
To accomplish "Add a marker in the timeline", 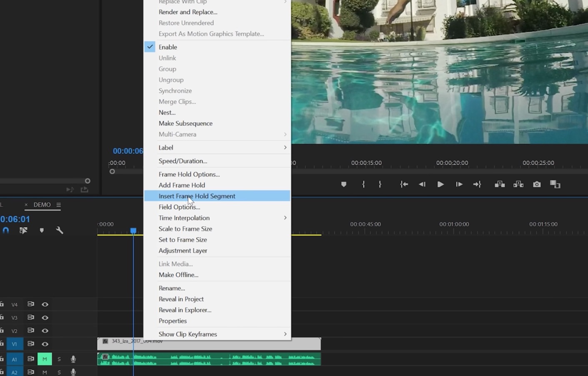I will 42,230.
